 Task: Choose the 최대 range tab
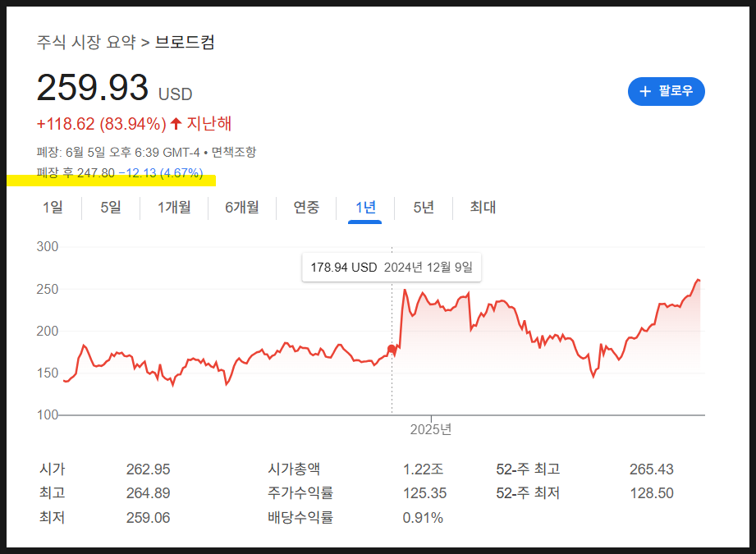click(x=483, y=208)
